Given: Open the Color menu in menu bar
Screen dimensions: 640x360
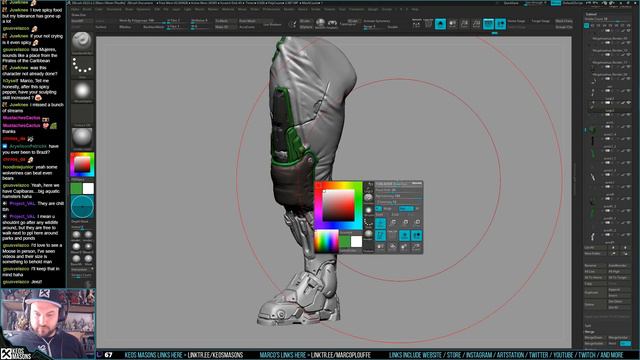Looking at the screenshot, I should coord(99,9).
